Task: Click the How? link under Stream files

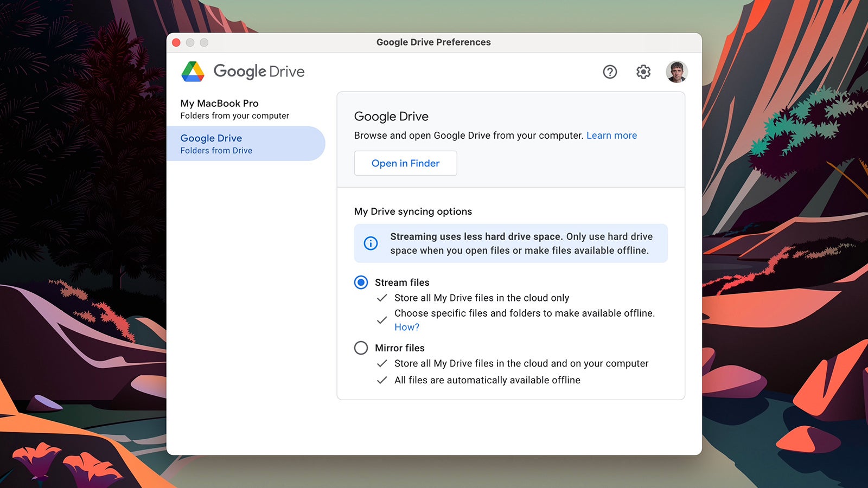Action: pyautogui.click(x=406, y=327)
